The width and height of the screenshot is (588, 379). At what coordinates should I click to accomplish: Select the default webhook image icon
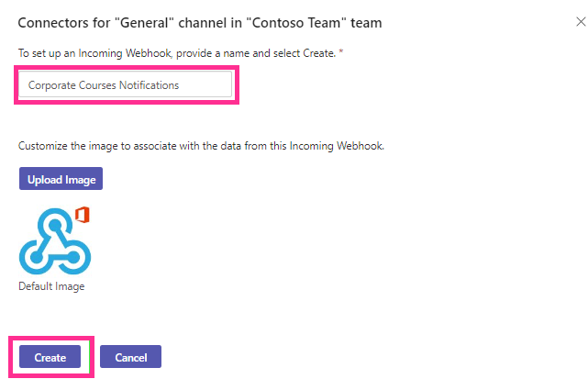pyautogui.click(x=55, y=241)
